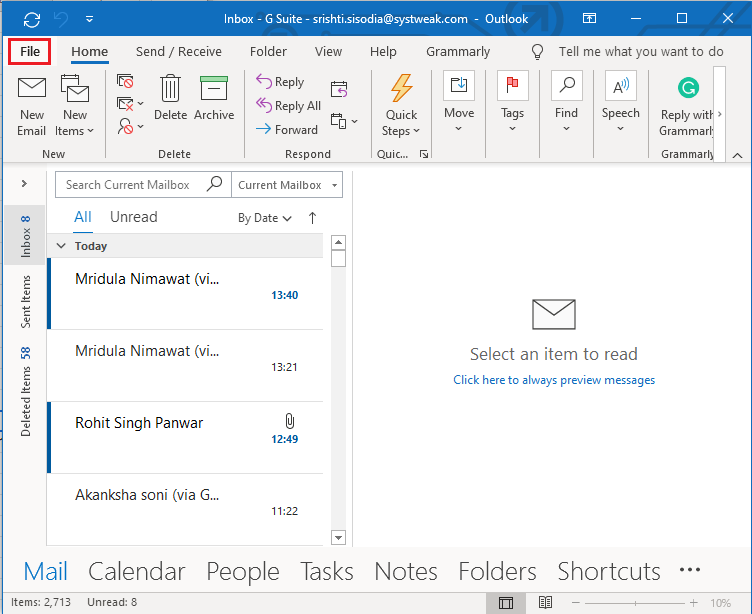752x614 pixels.
Task: Open the Rohit Singh Panwar email
Action: click(x=185, y=438)
